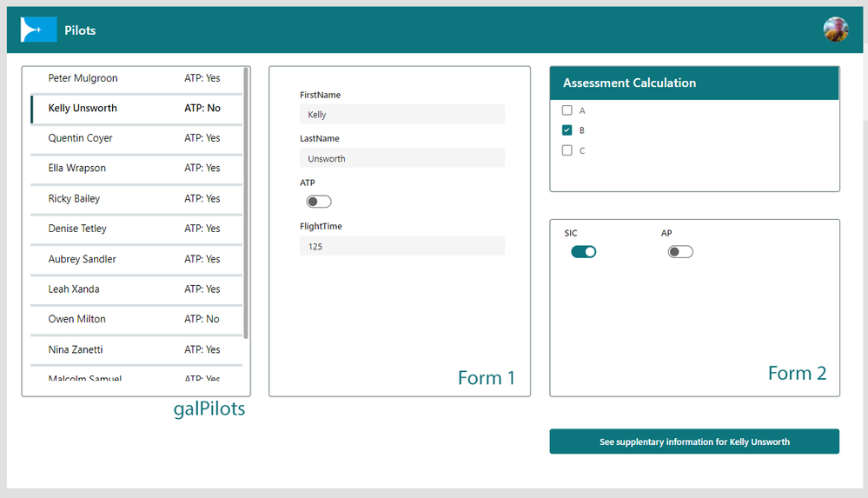The image size is (868, 498).
Task: Enable the AP toggle
Action: click(x=680, y=252)
